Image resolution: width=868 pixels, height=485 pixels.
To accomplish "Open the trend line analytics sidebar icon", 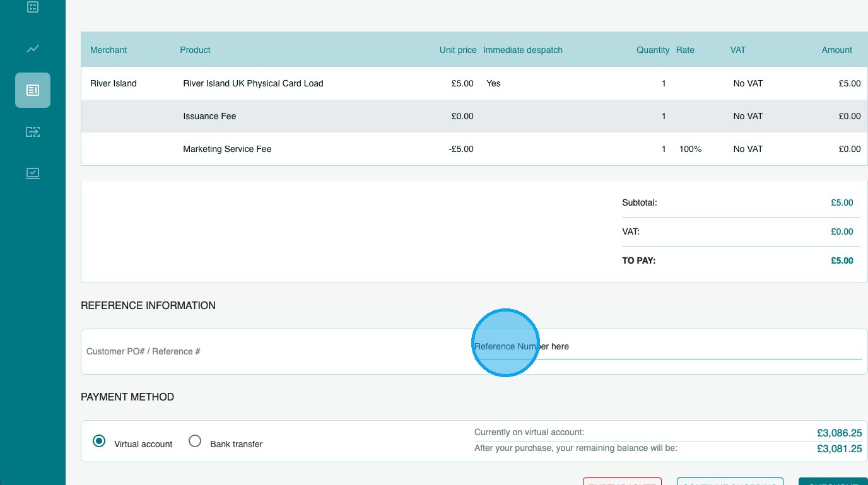I will coord(33,49).
